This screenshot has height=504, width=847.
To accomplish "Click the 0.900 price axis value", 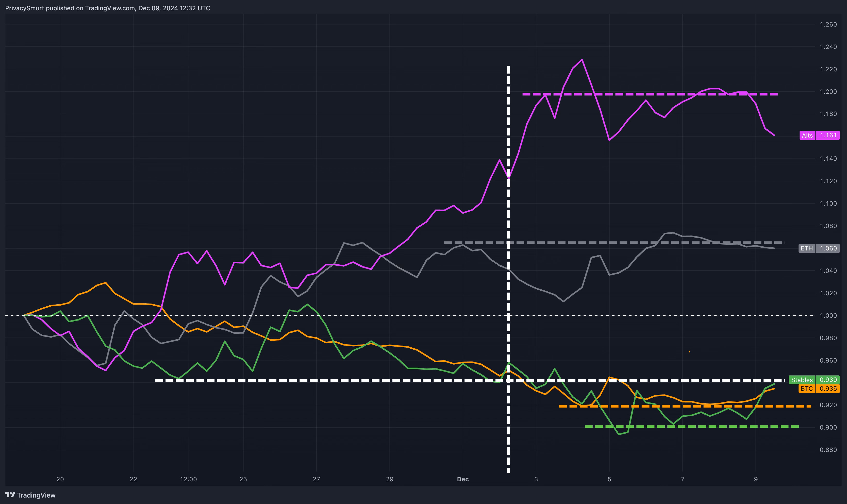I will [828, 427].
